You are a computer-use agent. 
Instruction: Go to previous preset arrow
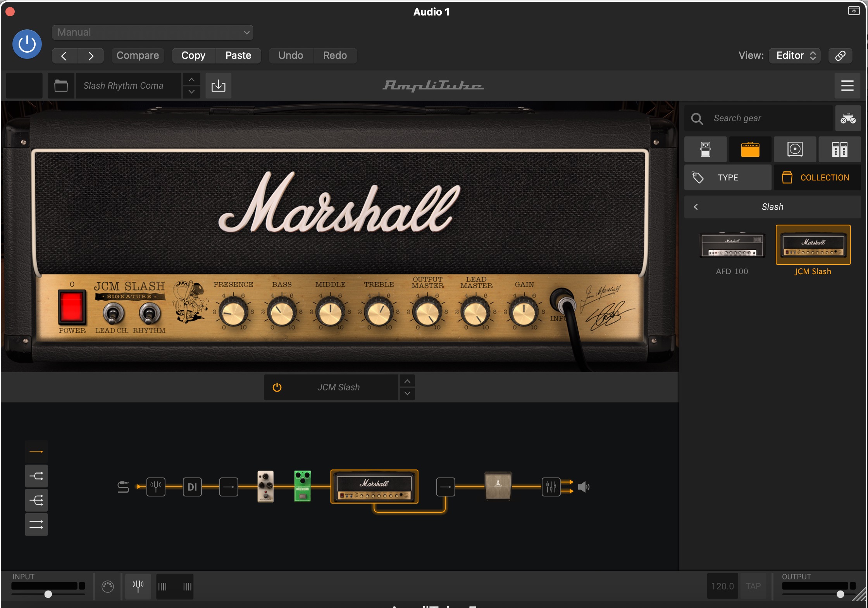(x=65, y=56)
